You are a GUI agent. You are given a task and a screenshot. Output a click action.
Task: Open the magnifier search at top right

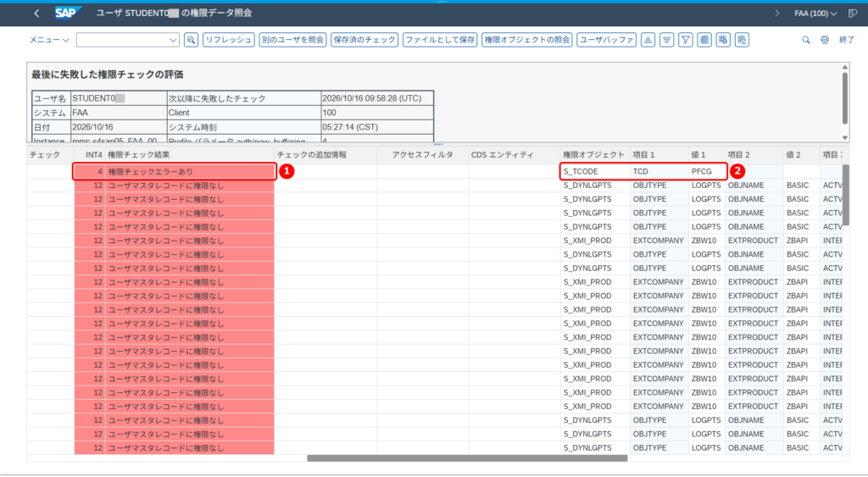pyautogui.click(x=806, y=40)
